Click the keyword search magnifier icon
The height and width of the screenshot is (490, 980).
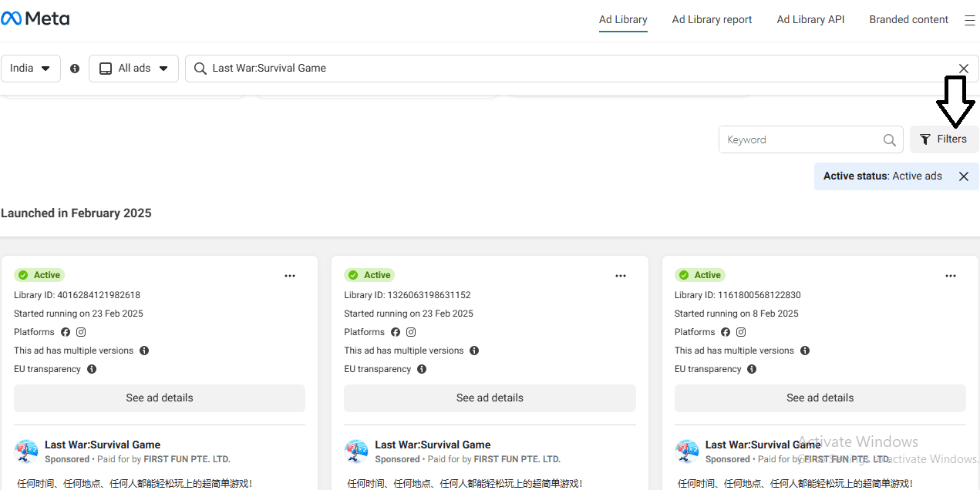tap(889, 140)
